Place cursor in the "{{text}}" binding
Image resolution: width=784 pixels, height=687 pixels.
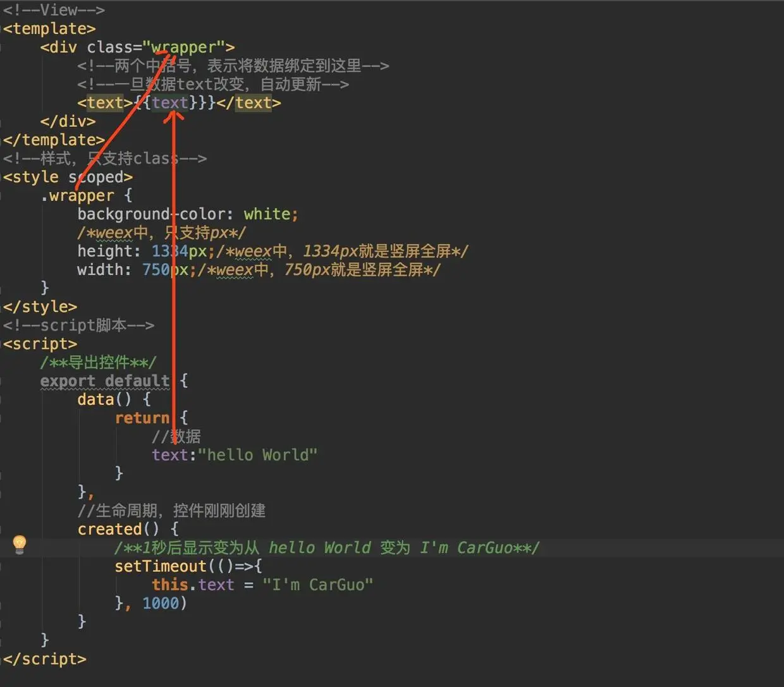tap(175, 102)
